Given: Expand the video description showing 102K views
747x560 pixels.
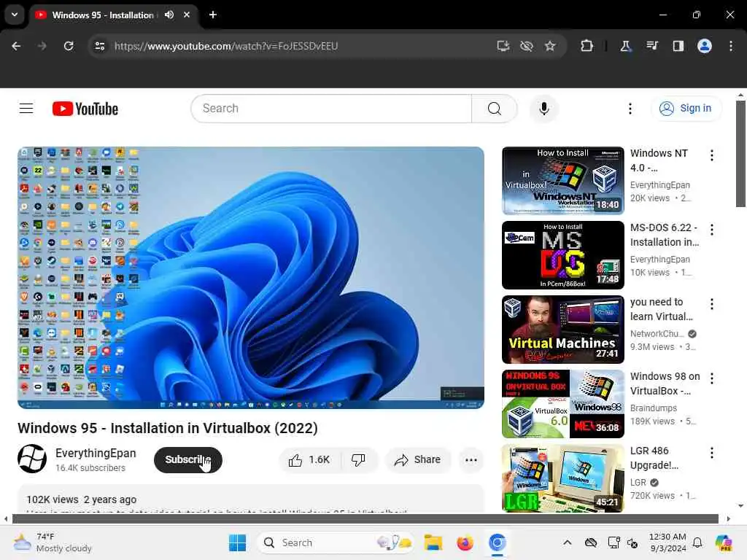Looking at the screenshot, I should [251, 499].
